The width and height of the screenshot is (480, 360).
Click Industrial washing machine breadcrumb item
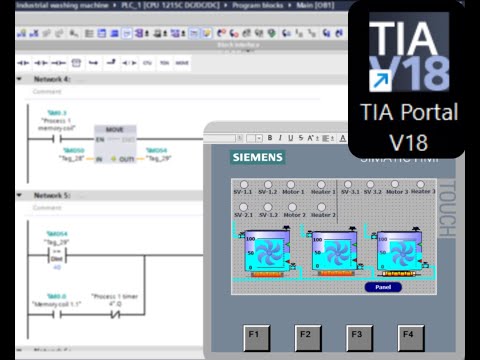(63, 5)
